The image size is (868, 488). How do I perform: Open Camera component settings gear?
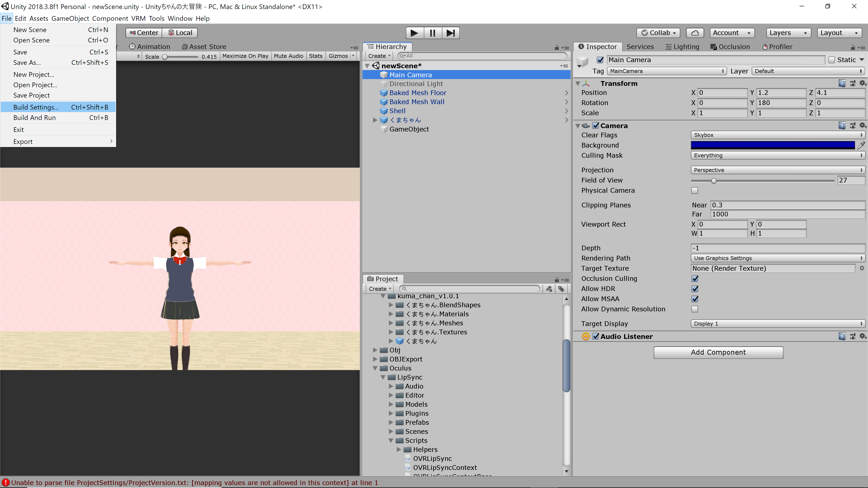[x=863, y=126]
